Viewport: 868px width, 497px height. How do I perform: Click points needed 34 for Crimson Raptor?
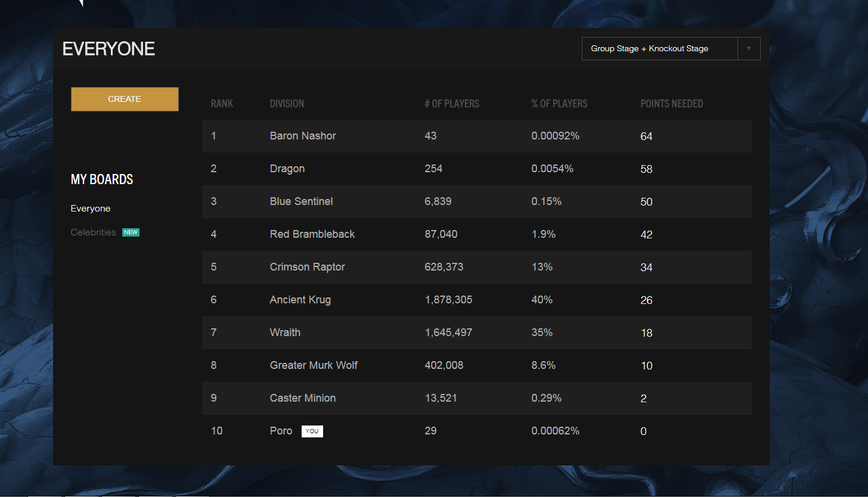click(646, 268)
